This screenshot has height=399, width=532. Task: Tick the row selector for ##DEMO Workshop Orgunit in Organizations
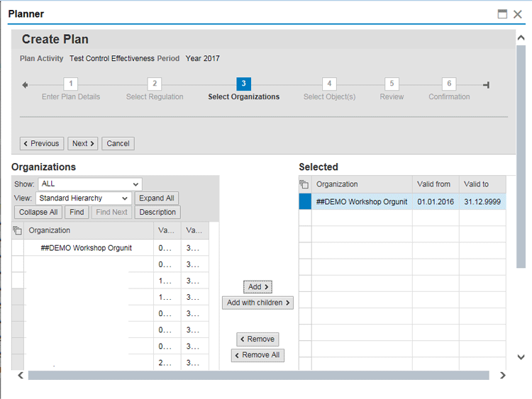18,248
